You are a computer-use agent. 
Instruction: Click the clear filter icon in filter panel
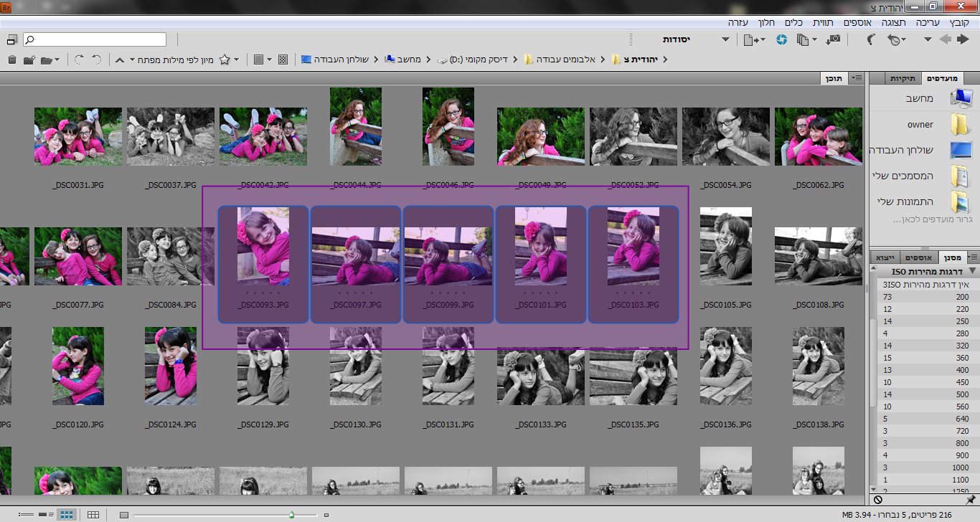click(878, 499)
